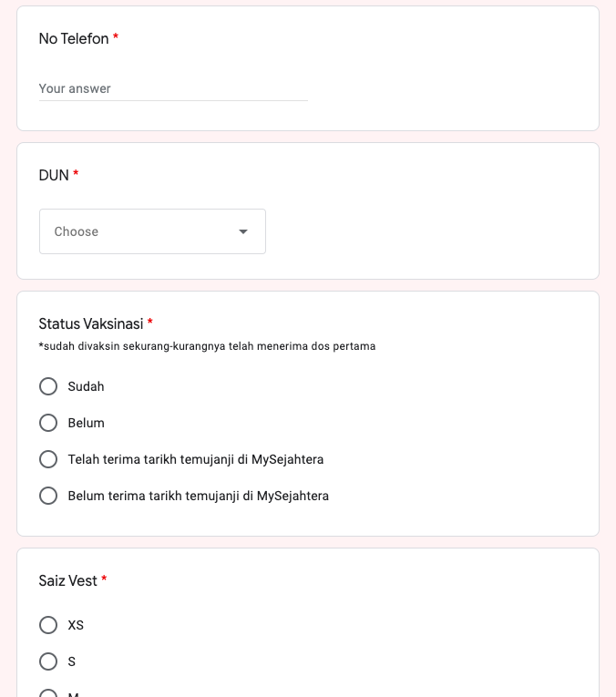The width and height of the screenshot is (616, 697).
Task: Choose "Telah terima tarikh temujanji di MySejahtera"
Action: (x=48, y=459)
